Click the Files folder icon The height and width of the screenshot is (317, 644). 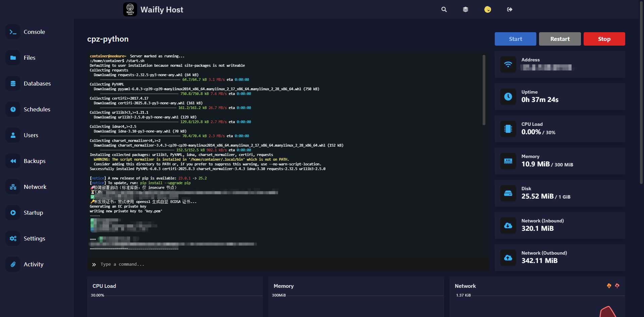tap(13, 58)
